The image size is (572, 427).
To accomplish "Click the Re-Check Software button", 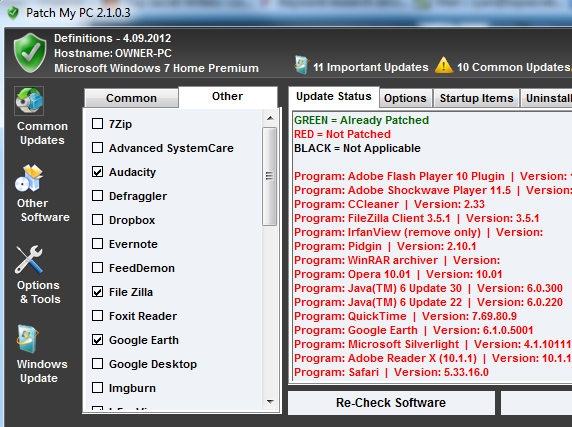I will point(391,403).
